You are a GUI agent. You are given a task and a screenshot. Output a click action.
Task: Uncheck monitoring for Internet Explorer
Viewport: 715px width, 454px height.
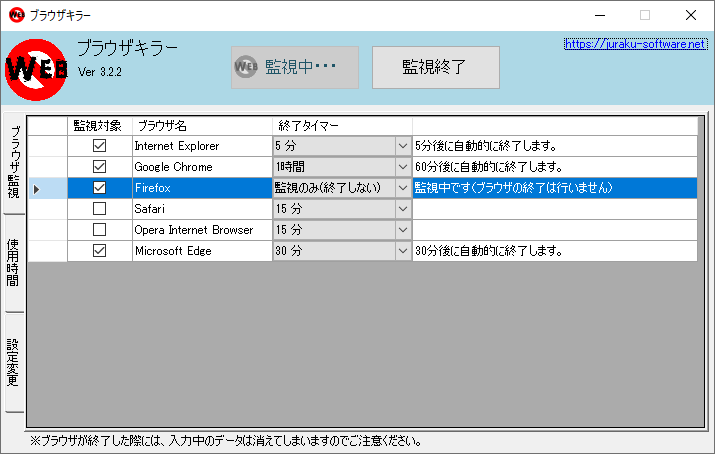point(99,146)
